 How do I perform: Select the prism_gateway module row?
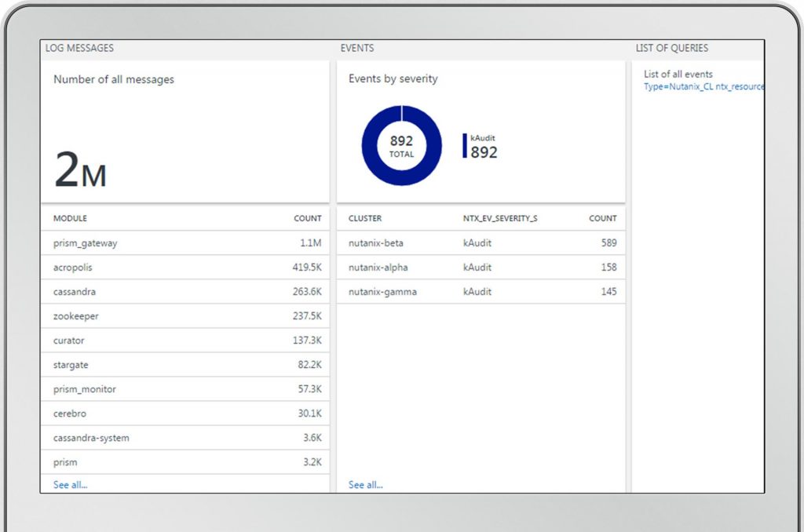(x=185, y=243)
